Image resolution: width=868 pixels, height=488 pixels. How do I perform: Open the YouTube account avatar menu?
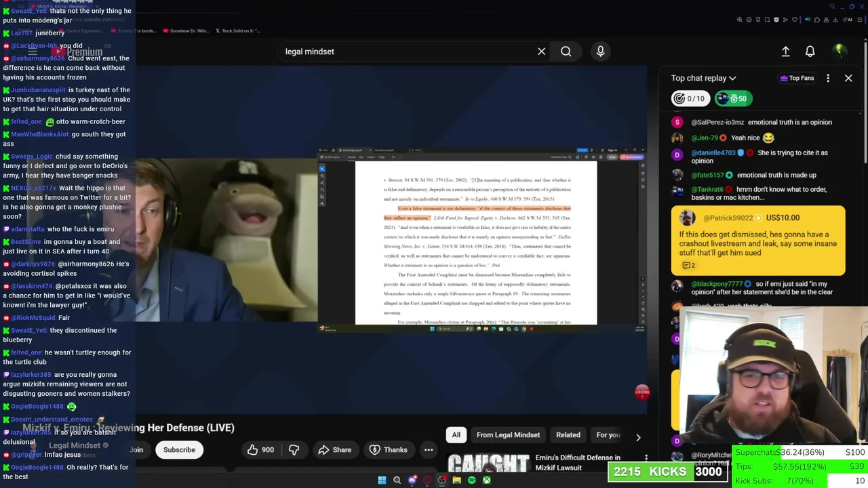click(839, 51)
